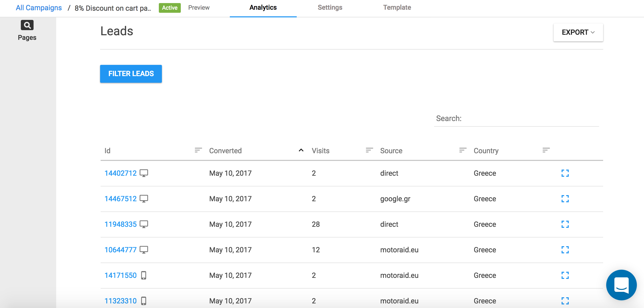Click the FILTER LEADS button
The height and width of the screenshot is (308, 644).
pos(131,74)
